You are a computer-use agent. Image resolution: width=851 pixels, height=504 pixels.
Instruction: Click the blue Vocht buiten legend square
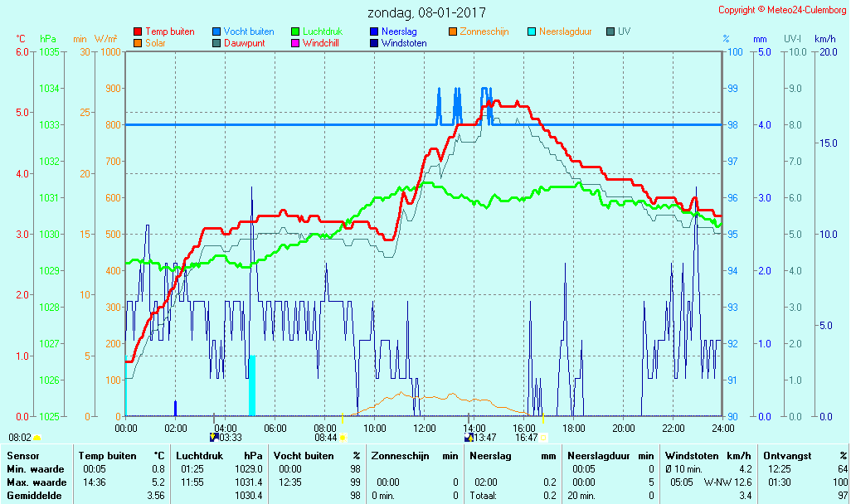(x=216, y=31)
